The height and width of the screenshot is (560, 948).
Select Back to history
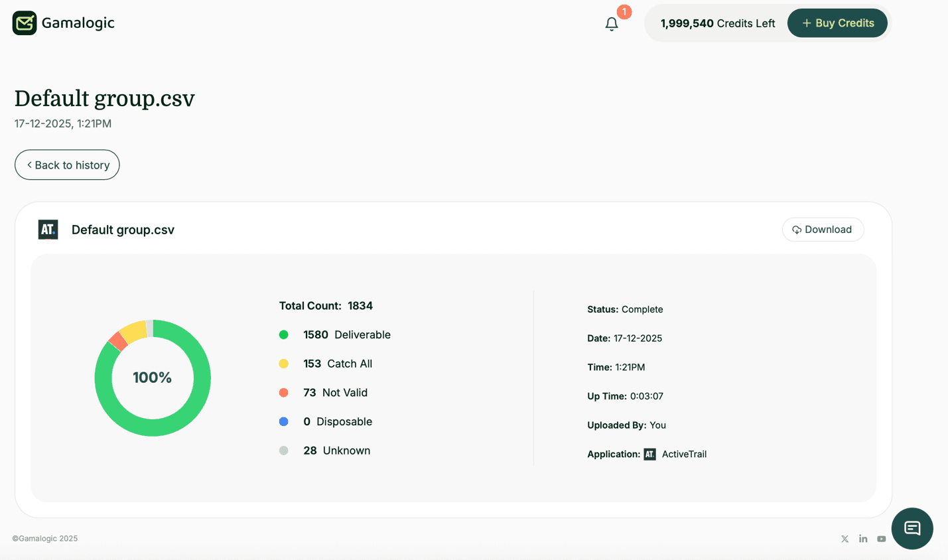[x=66, y=165]
